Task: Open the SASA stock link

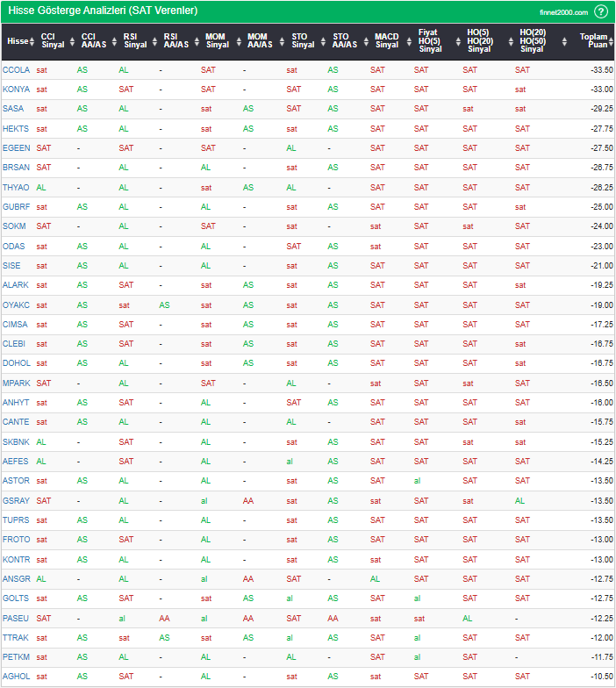Action: click(13, 109)
